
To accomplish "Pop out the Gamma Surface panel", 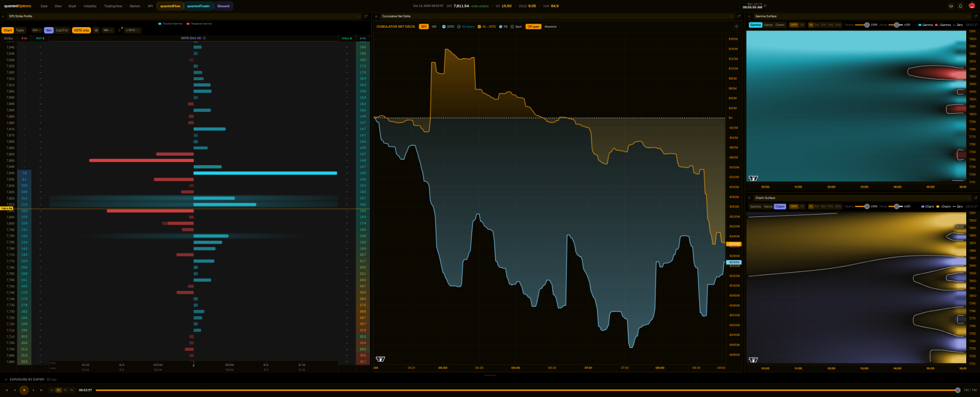I will (975, 16).
